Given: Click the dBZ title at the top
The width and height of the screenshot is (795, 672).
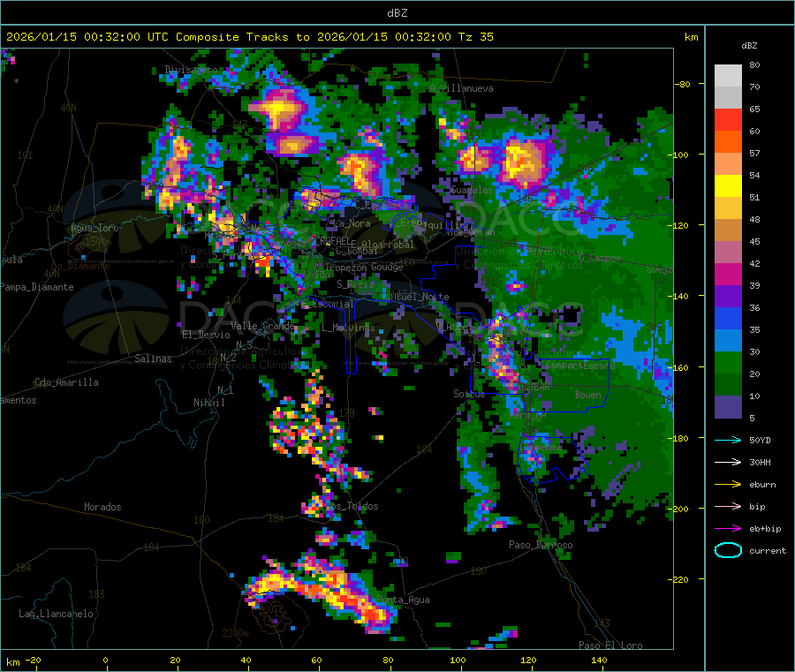Looking at the screenshot, I should point(397,13).
